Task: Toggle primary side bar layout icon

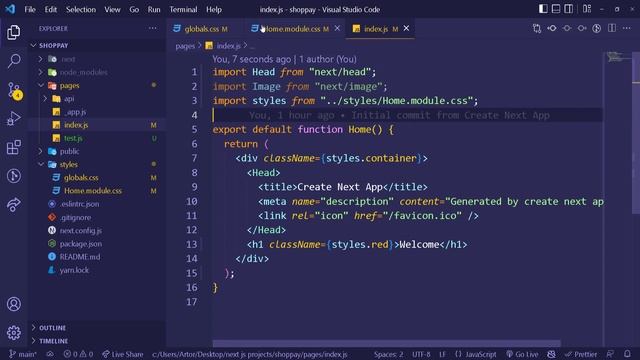Action: pyautogui.click(x=543, y=9)
